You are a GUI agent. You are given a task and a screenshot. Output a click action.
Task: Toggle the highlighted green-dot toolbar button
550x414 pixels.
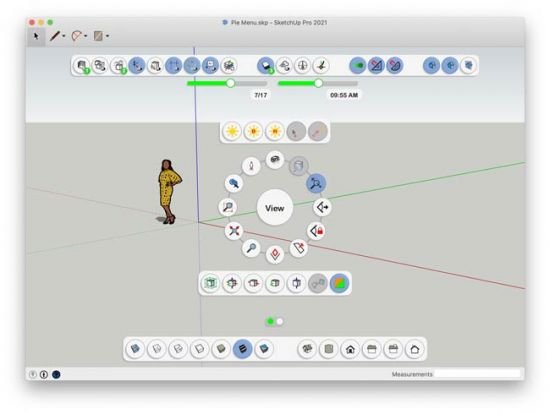pyautogui.click(x=358, y=65)
